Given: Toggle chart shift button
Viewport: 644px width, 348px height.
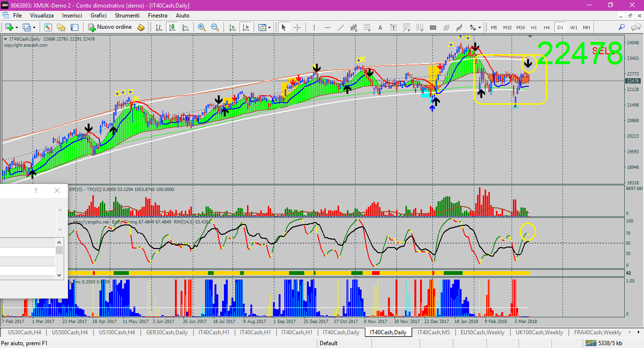Looking at the screenshot, I should coord(245,27).
